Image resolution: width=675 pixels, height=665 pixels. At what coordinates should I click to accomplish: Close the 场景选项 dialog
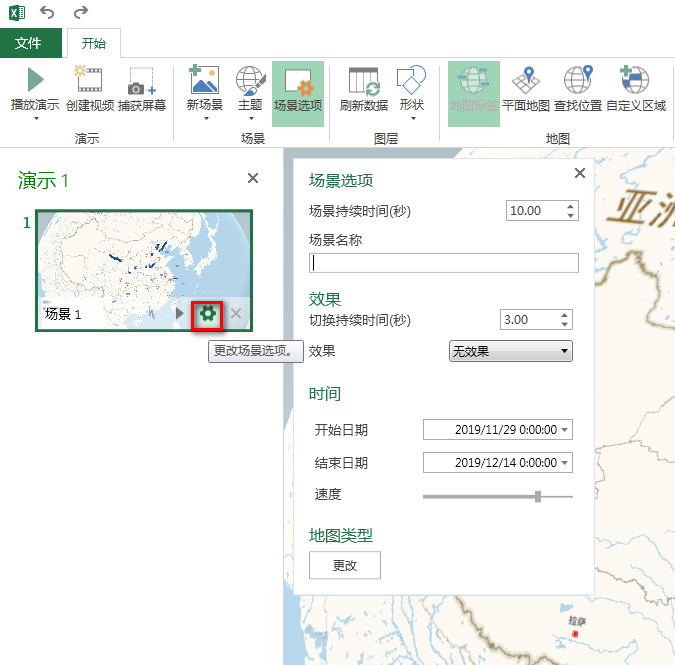[580, 173]
